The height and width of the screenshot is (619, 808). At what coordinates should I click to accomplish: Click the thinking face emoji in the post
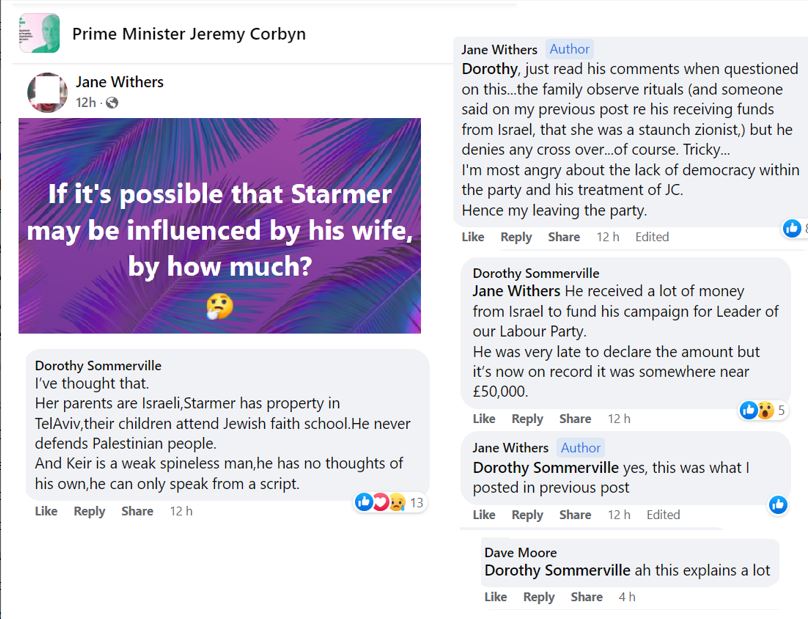coord(219,305)
